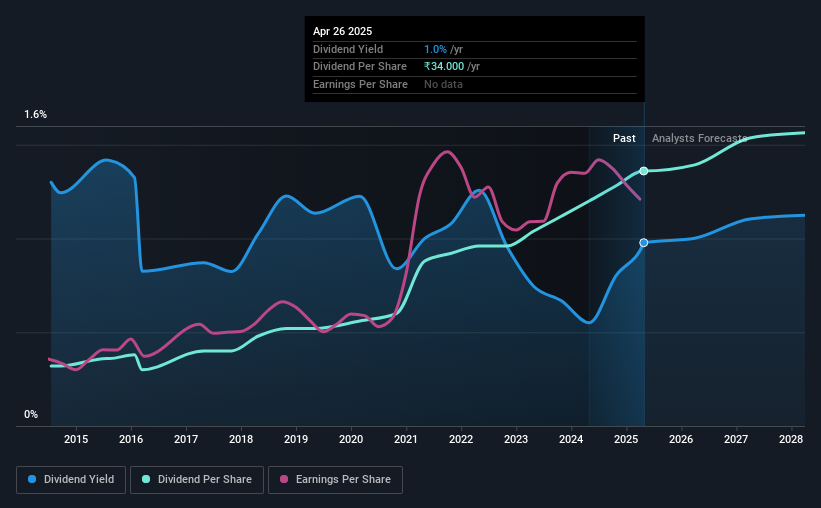Image resolution: width=821 pixels, height=508 pixels.
Task: Click the teal Dividend Per Share legend dot
Action: (x=146, y=479)
